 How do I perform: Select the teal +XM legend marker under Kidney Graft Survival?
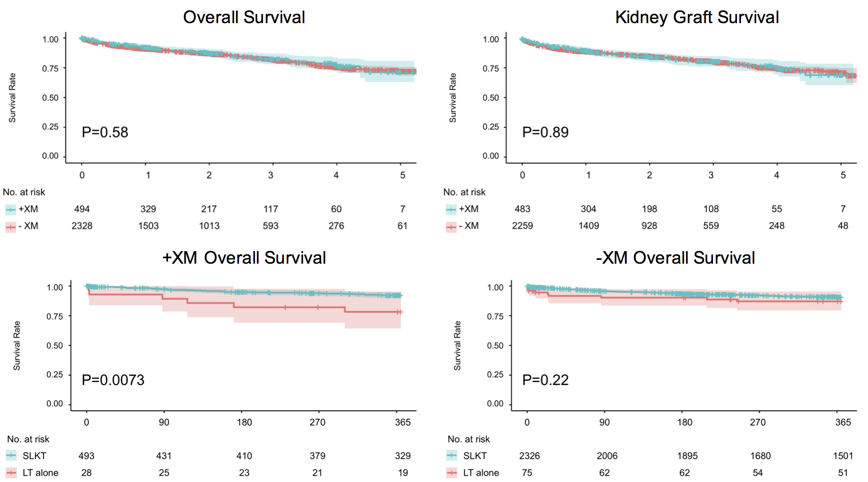tap(451, 209)
